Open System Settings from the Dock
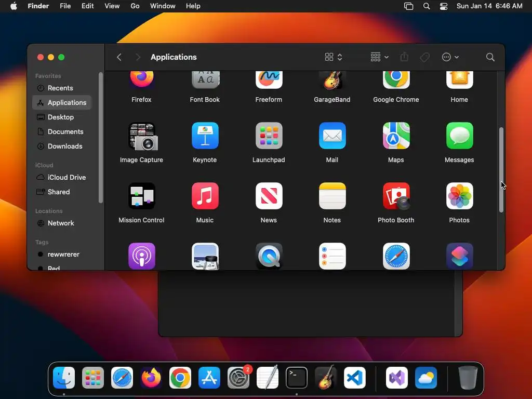The image size is (532, 399). (x=238, y=378)
